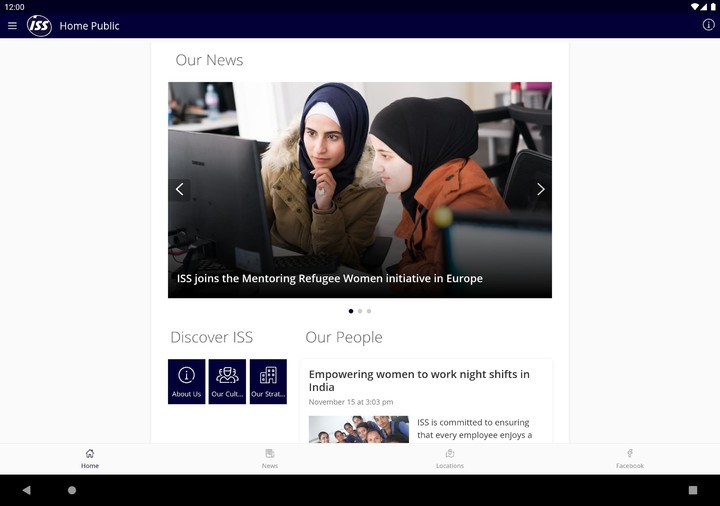The height and width of the screenshot is (506, 720).
Task: Go to previous news slide arrow
Action: click(x=180, y=189)
